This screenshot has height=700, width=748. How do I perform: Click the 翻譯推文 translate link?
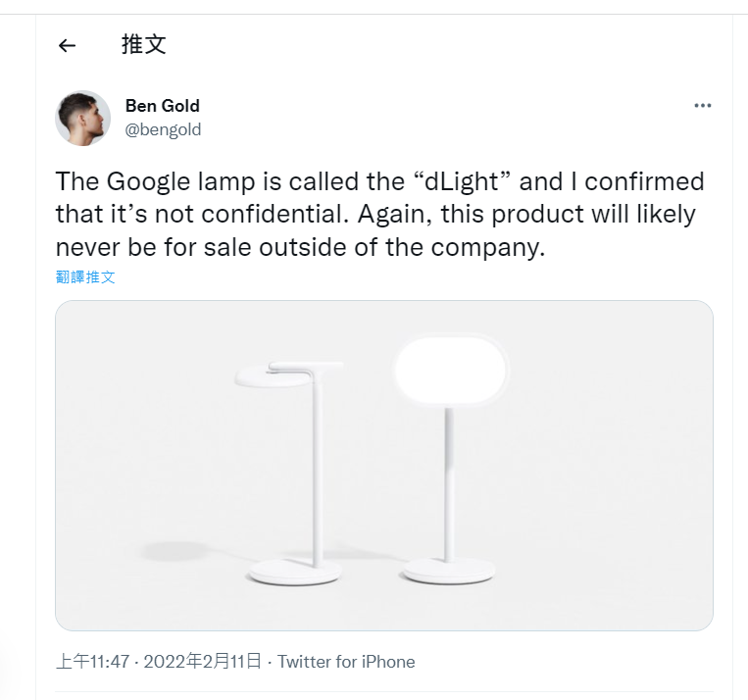(x=85, y=276)
